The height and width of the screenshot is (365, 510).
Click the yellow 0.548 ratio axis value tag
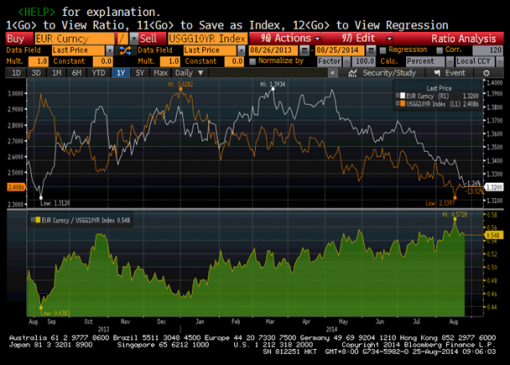click(493, 235)
